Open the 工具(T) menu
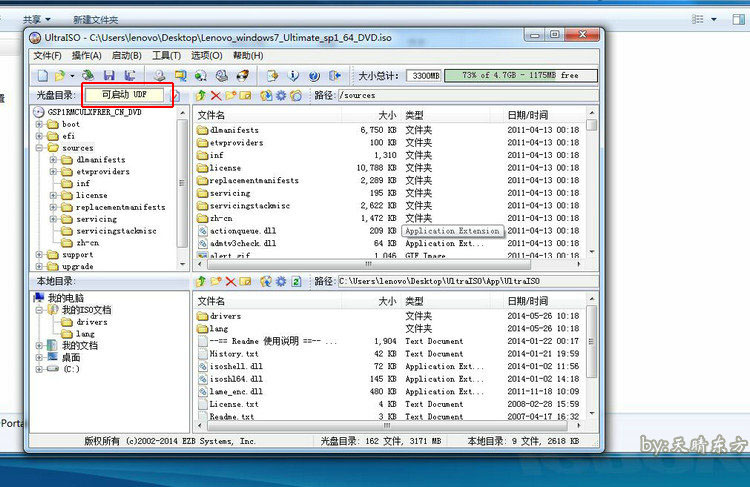 pos(166,55)
